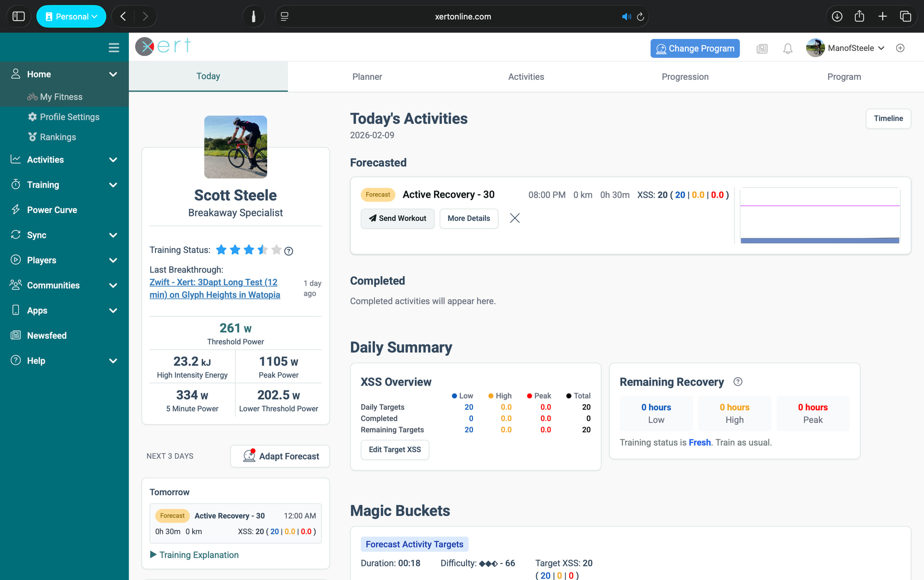Screen dimensions: 924x580
Task: Toggle the hamburger sidebar menu icon
Action: pyautogui.click(x=114, y=48)
